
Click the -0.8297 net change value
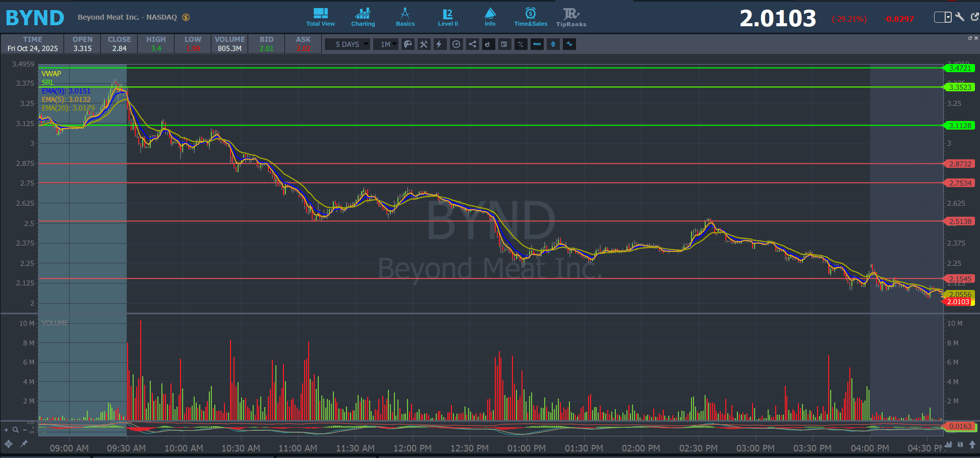pos(899,19)
